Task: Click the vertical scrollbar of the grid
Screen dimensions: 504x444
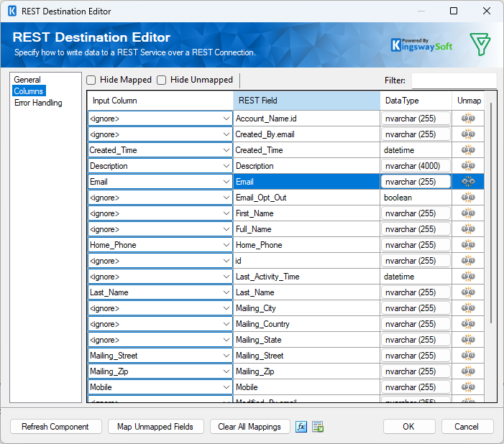Action: point(491,213)
